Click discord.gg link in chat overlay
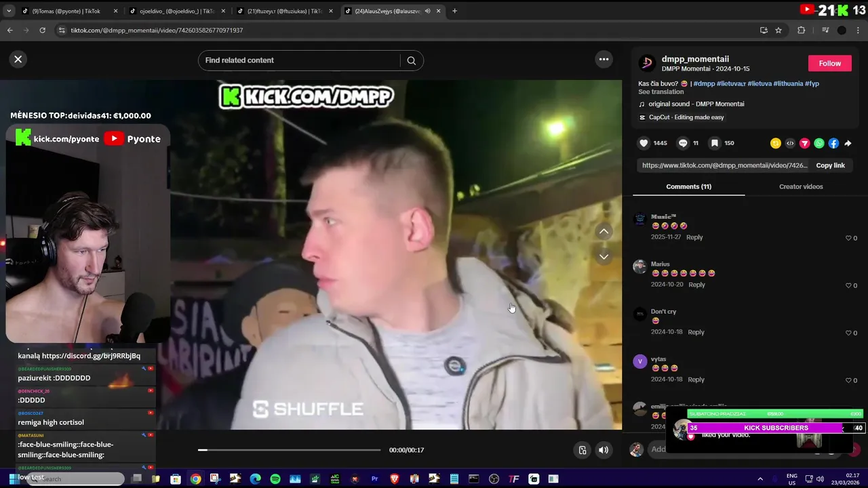Screen dimensions: 868x488 pyautogui.click(x=91, y=356)
